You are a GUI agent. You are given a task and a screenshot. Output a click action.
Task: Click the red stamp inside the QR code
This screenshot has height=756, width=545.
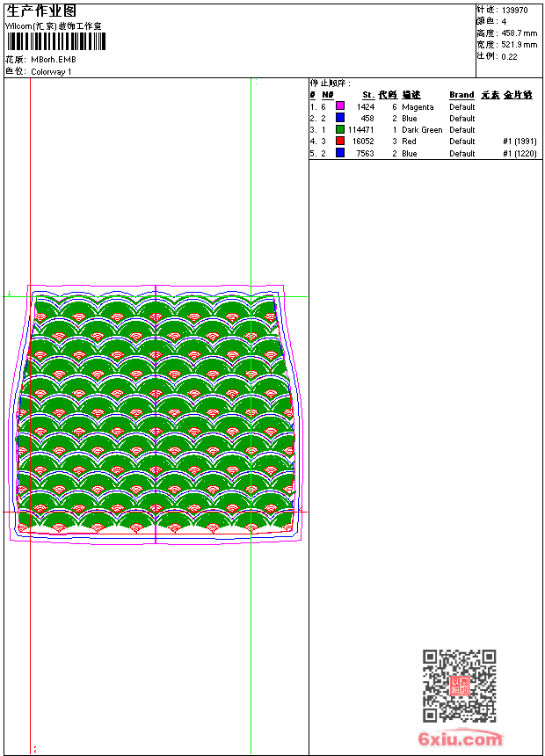459,686
